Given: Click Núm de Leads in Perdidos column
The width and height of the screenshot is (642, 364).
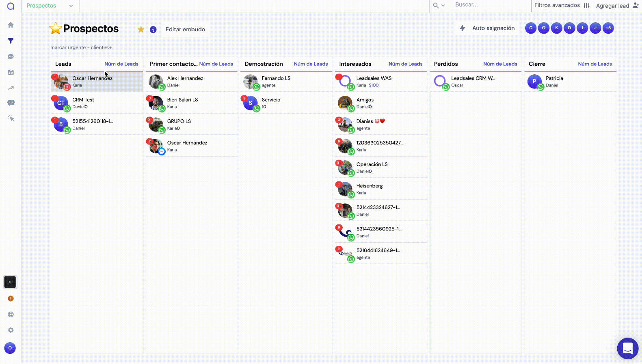Looking at the screenshot, I should coord(500,64).
